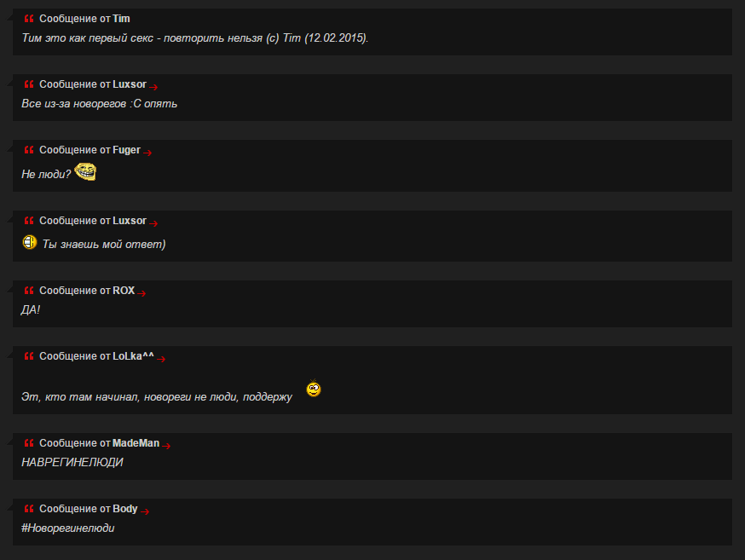745x560 pixels.
Task: Click the red quote mark beside MadeMan
Action: pyautogui.click(x=29, y=442)
